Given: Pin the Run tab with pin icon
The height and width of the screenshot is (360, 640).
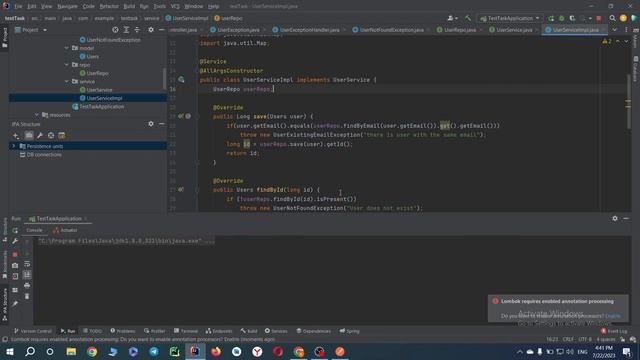Looking at the screenshot, I should 15,304.
